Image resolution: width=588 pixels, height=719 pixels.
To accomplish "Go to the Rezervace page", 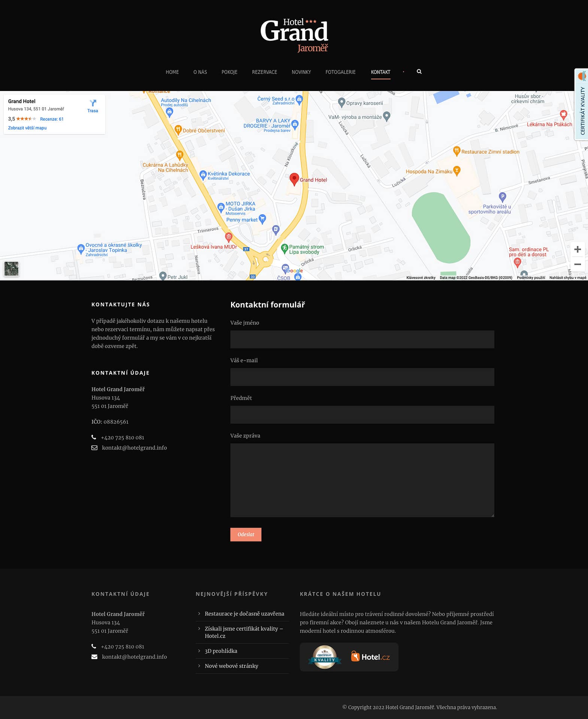I will point(264,72).
